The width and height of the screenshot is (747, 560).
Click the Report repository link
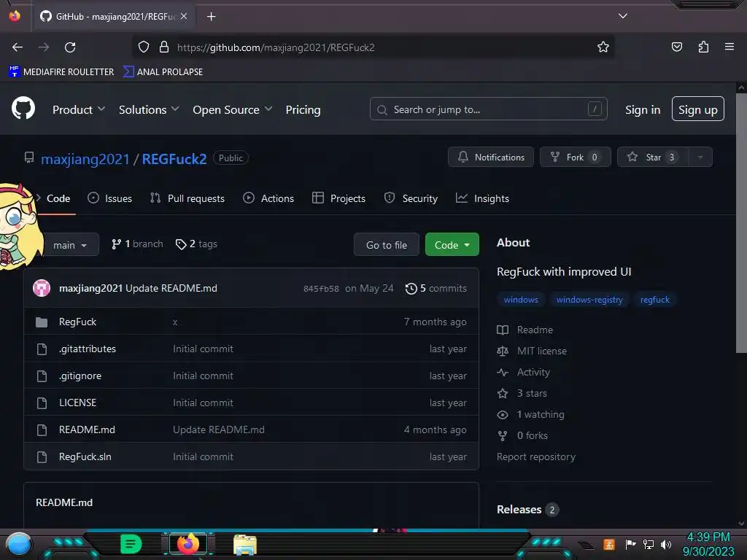click(x=536, y=456)
